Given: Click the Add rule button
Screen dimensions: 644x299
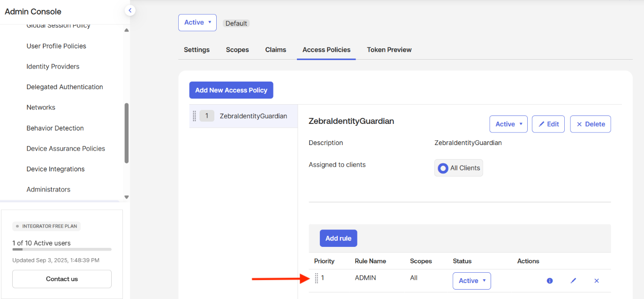Looking at the screenshot, I should 338,238.
